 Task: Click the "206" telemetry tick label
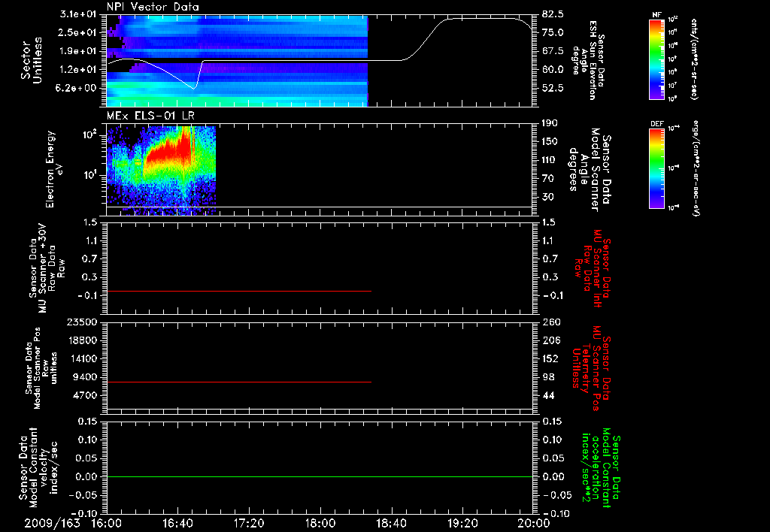click(x=550, y=340)
